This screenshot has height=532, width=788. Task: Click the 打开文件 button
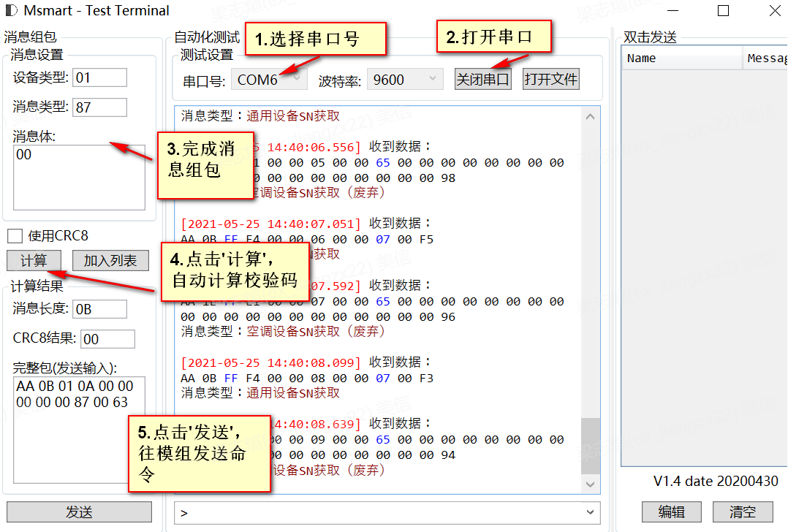tap(551, 80)
